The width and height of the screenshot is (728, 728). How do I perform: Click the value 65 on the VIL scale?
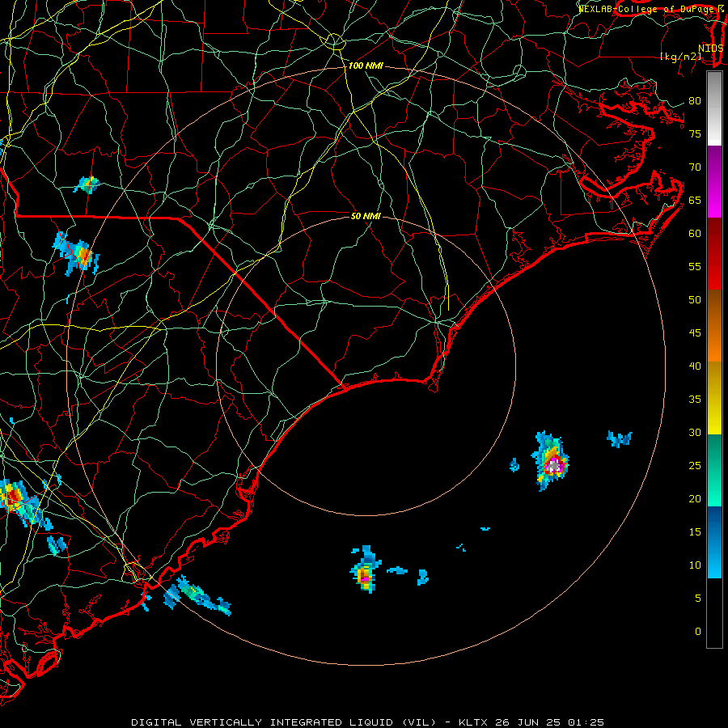[x=695, y=201]
